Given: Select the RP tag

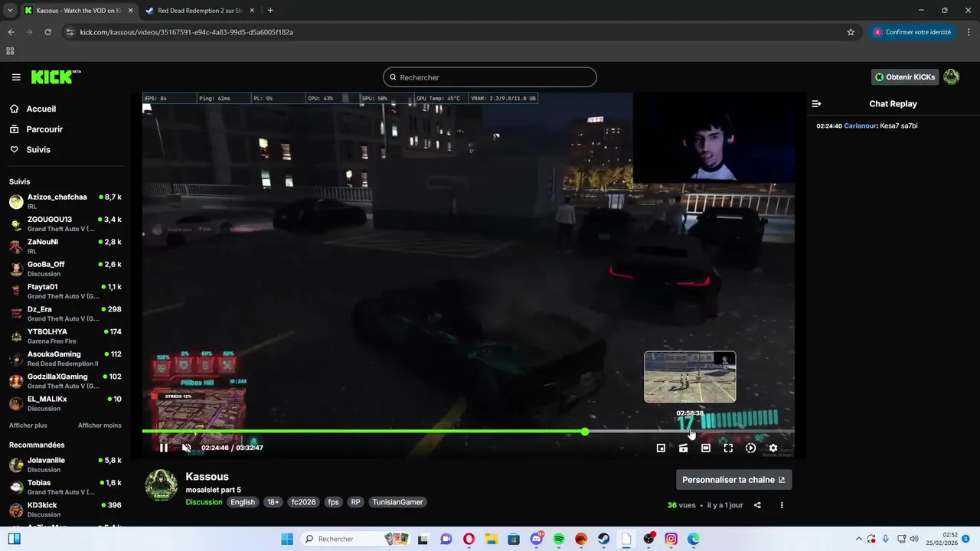Looking at the screenshot, I should pyautogui.click(x=355, y=502).
